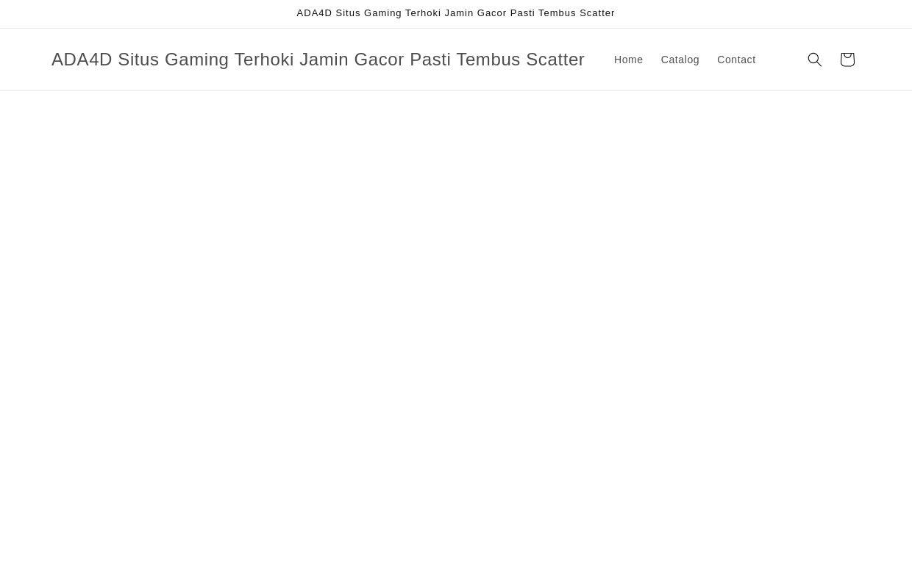Go to Home from the header navigation
Screen dimensions: 912x588
tap(628, 60)
